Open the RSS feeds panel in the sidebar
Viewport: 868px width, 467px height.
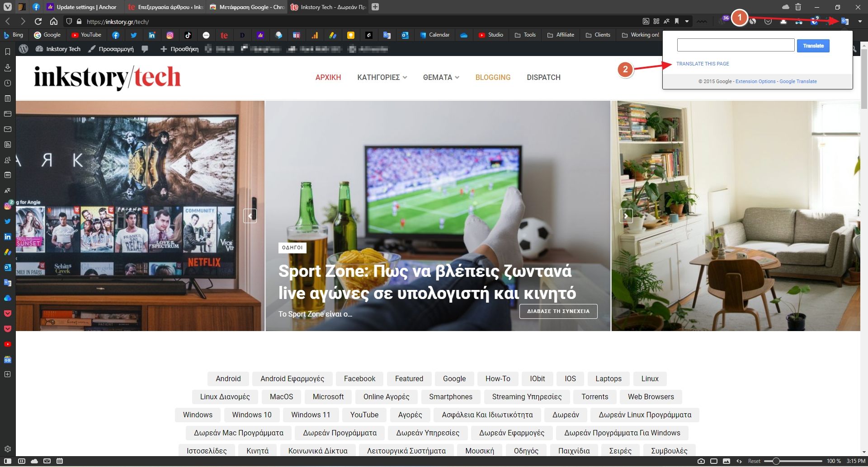pos(7,145)
